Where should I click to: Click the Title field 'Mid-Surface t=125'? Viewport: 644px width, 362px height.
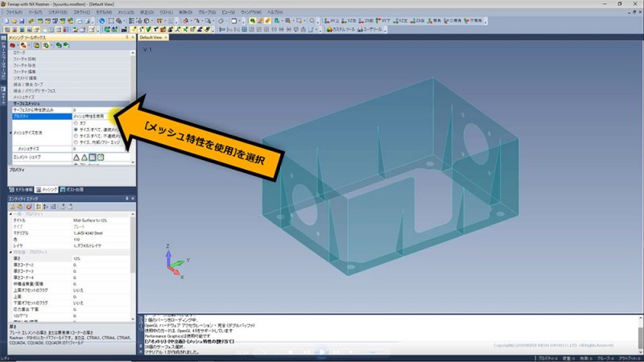point(101,220)
